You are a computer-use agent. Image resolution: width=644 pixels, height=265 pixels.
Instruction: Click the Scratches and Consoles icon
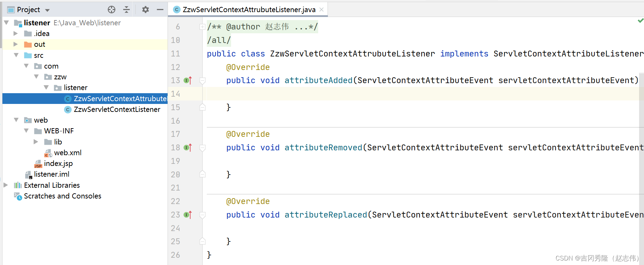click(x=18, y=196)
